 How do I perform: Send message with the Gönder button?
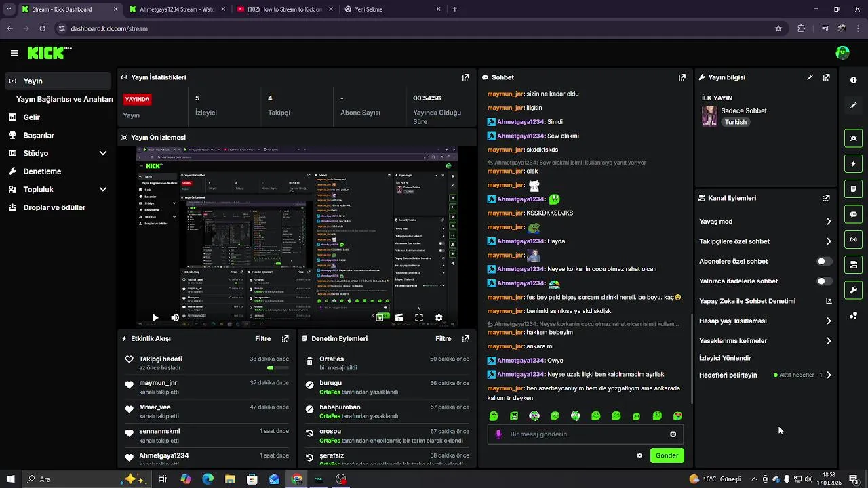click(667, 455)
